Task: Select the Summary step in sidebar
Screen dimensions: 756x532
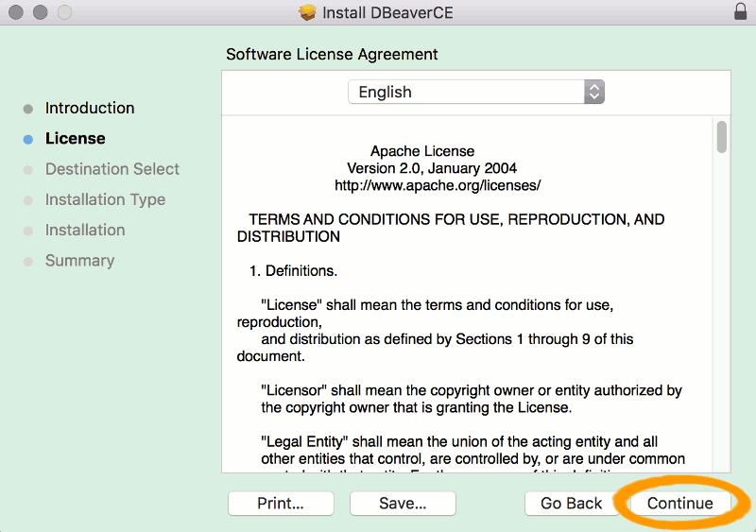Action: (x=79, y=261)
